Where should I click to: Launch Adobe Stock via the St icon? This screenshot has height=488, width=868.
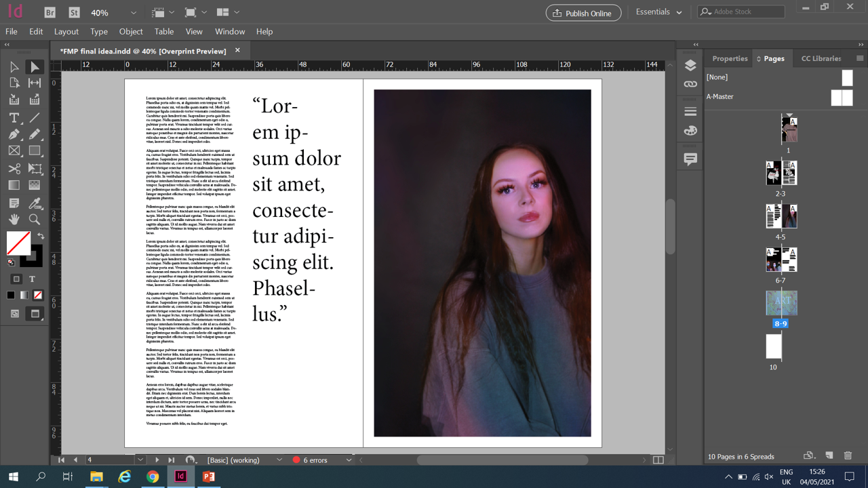(x=74, y=12)
